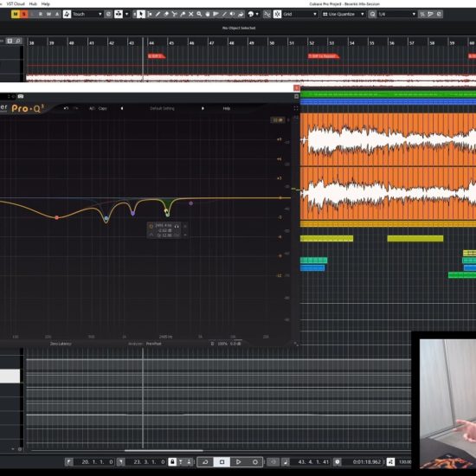Viewport: 476px width, 476px height.
Task: Click the Pro-Q 3 undo arrow
Action: (x=66, y=108)
